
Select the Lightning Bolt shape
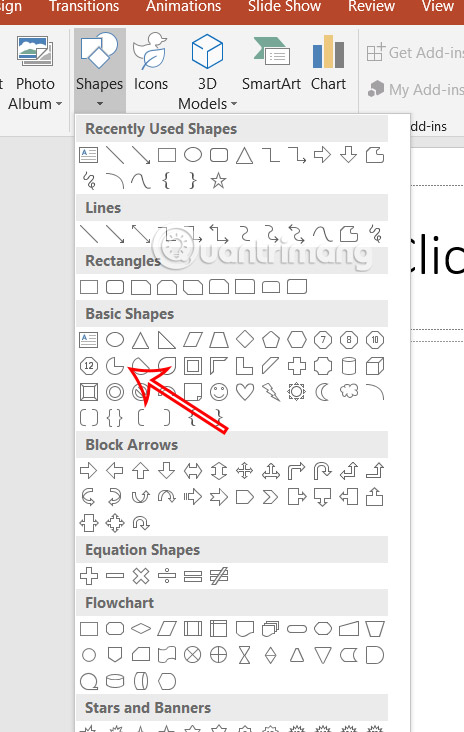tap(271, 392)
